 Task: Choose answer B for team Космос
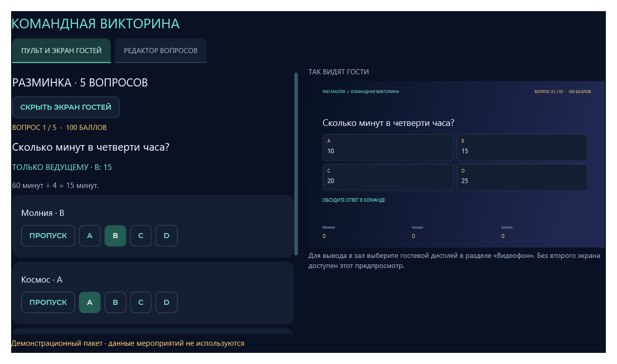[115, 302]
